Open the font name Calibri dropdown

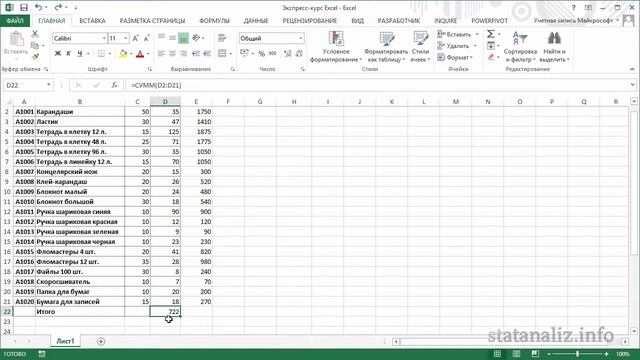pyautogui.click(x=104, y=38)
